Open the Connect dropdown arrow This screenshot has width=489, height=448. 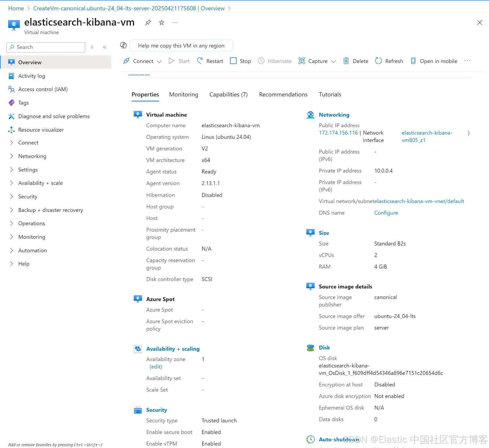[159, 61]
